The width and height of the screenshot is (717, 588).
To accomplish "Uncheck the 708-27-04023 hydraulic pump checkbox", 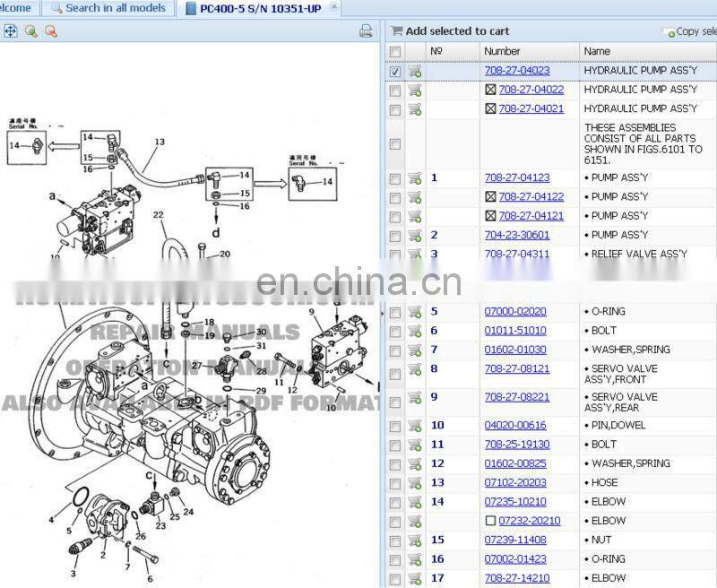I will tap(395, 71).
